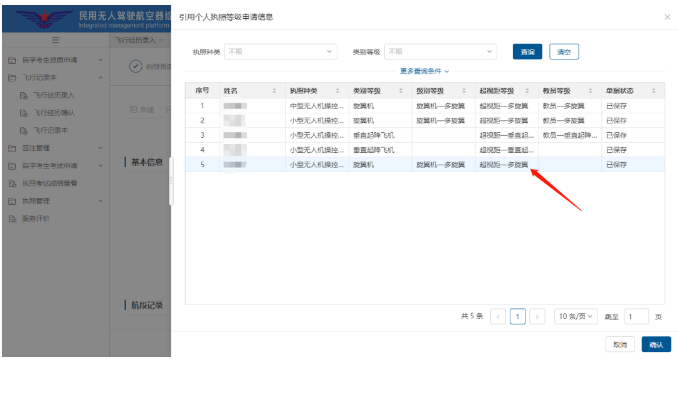Viewport: 678px width, 393px height.
Task: Click the document icon beside 执照考试成绩查看
Action: tap(12, 184)
